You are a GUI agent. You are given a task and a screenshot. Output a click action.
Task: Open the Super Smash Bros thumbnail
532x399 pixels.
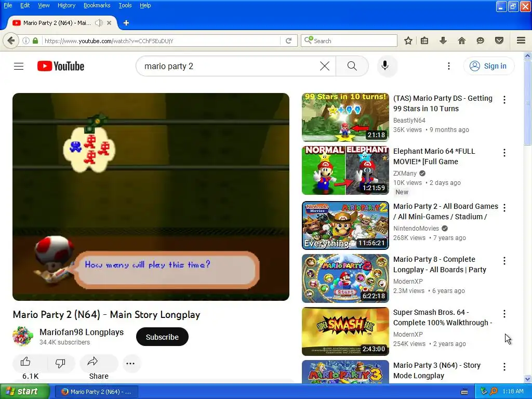[x=345, y=331]
